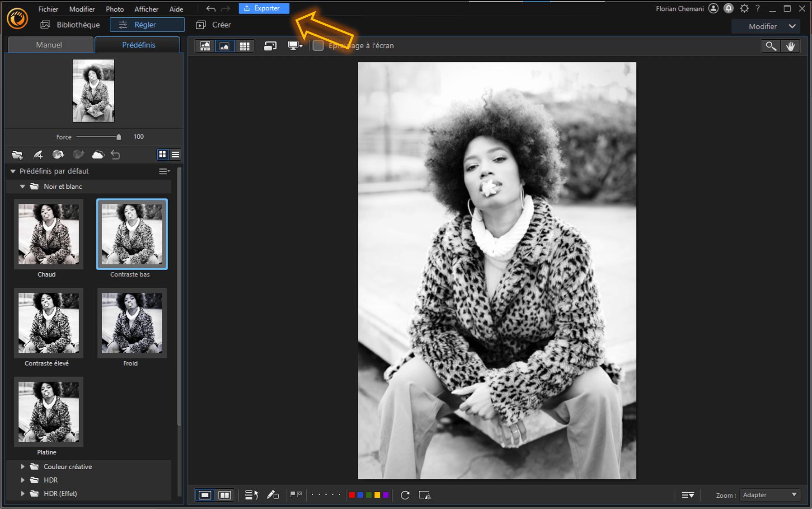Open the Fichier menu
Screen dimensions: 812x509
click(48, 9)
